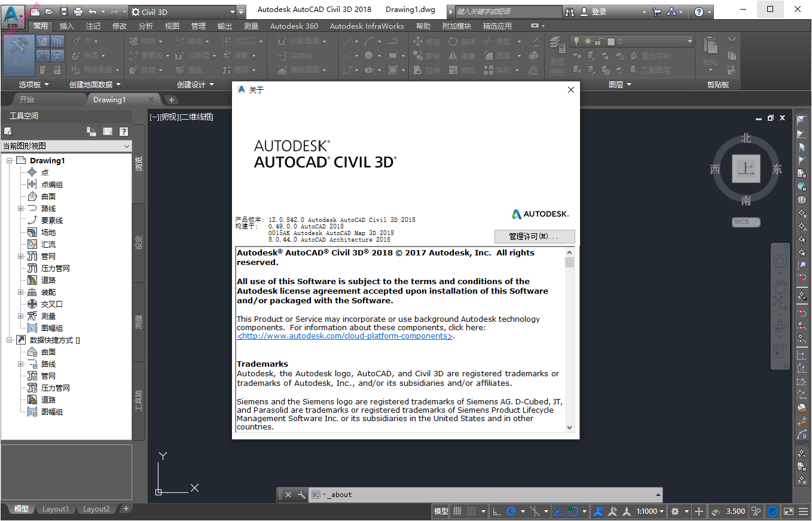Select the 移动 move tool

426,41
